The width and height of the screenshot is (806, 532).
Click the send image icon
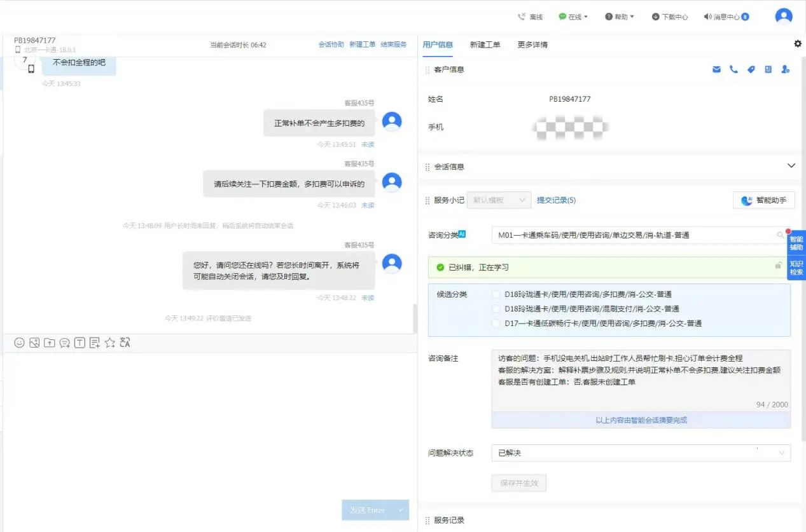point(34,343)
